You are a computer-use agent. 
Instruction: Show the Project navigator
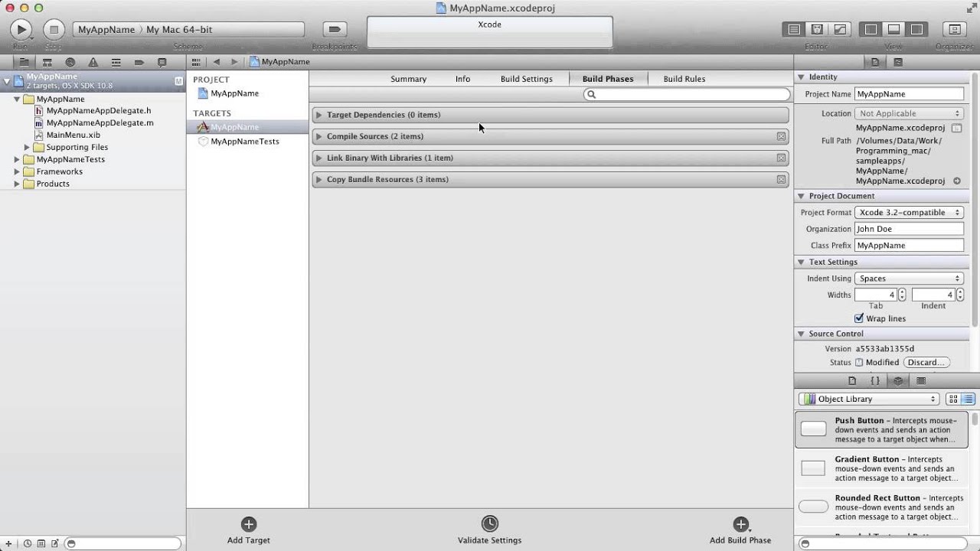coord(24,62)
